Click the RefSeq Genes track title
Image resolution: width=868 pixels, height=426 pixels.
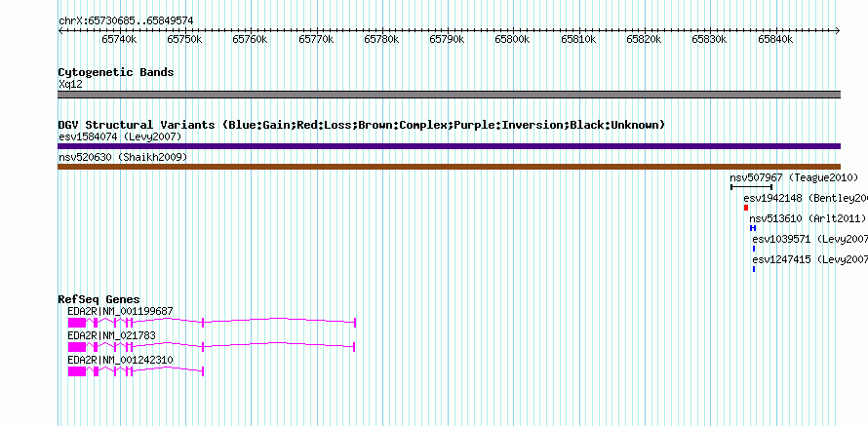[x=99, y=300]
